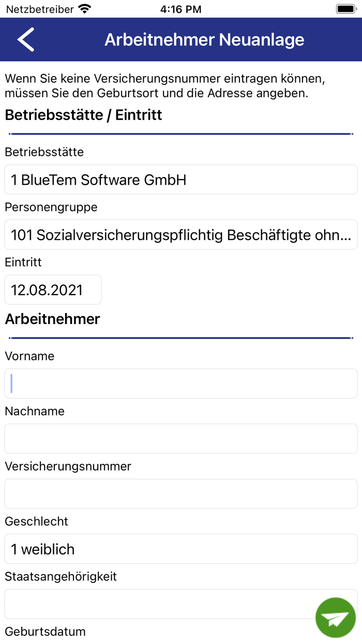Click into the Nachname input field
The image size is (362, 644).
[181, 438]
